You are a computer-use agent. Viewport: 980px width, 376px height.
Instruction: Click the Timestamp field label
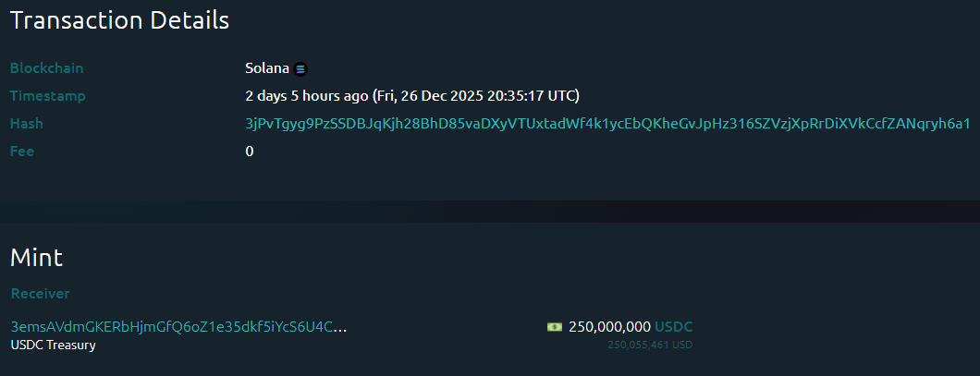(47, 96)
